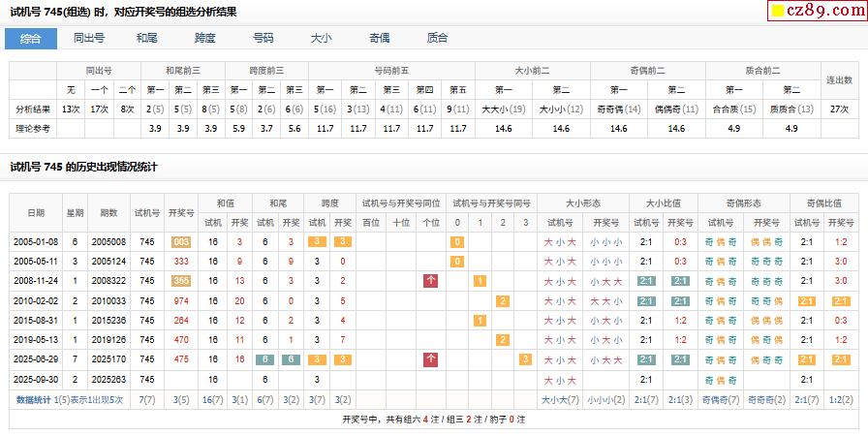Click the 星期 column header
The width and height of the screenshot is (868, 436).
click(x=75, y=213)
